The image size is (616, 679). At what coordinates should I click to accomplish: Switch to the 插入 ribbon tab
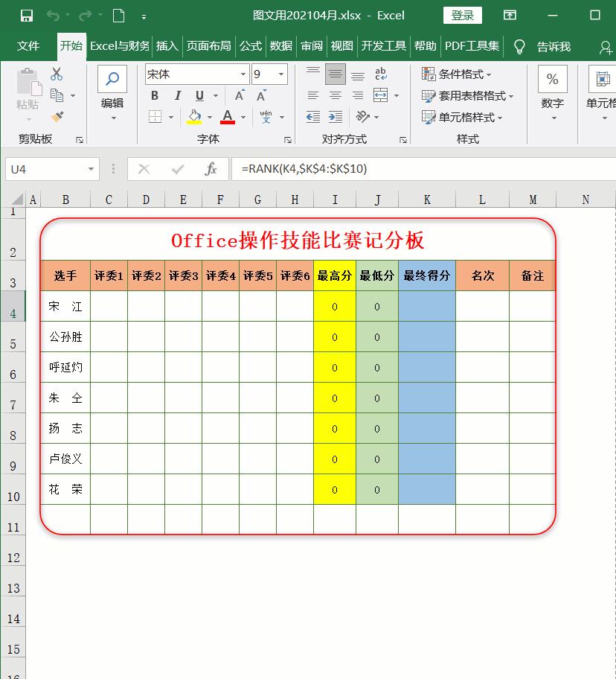pos(167,46)
